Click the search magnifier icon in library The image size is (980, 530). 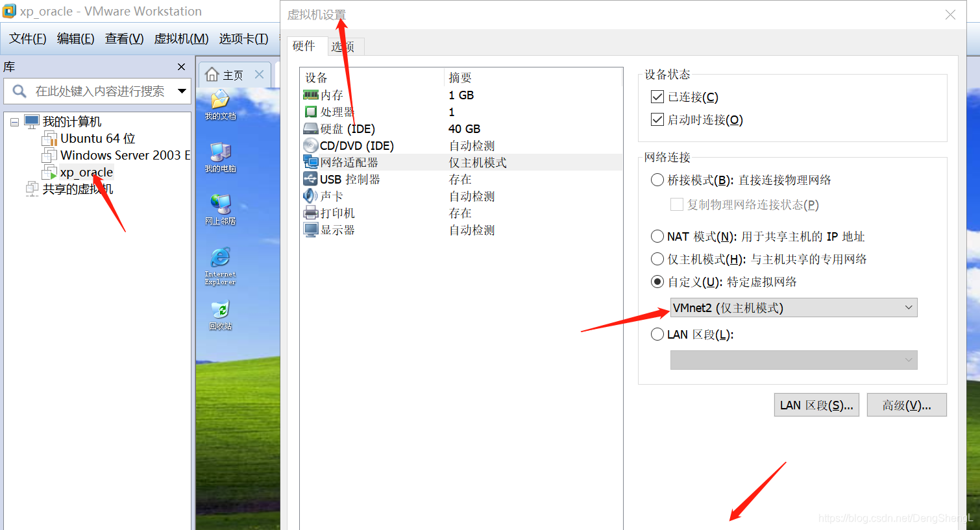19,91
